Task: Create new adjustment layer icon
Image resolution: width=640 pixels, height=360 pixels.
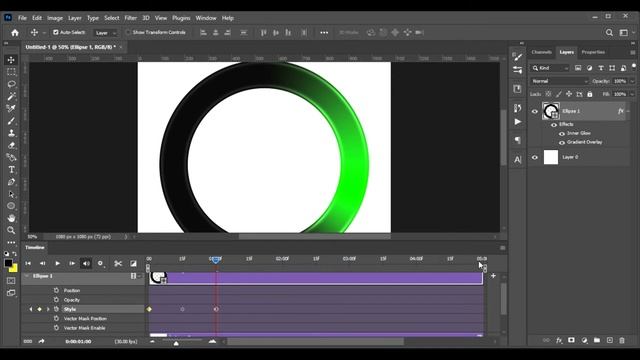Action: [x=584, y=340]
